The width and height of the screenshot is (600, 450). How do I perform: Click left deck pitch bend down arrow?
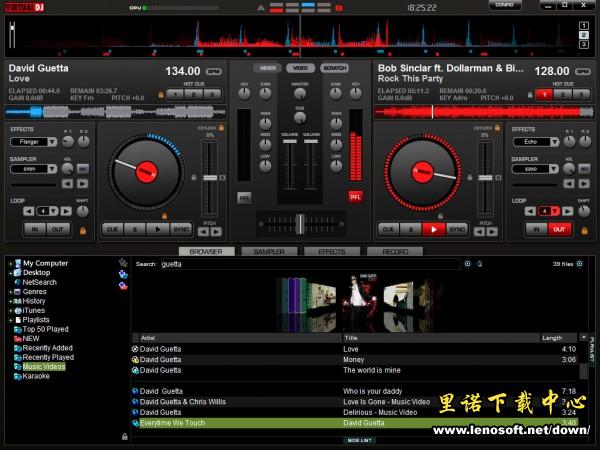click(203, 232)
